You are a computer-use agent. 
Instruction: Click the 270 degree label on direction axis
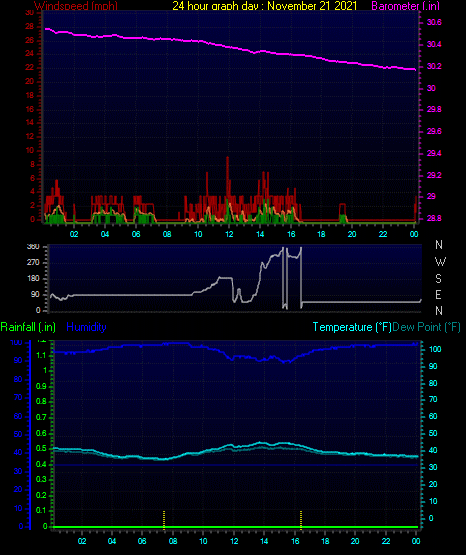click(33, 263)
